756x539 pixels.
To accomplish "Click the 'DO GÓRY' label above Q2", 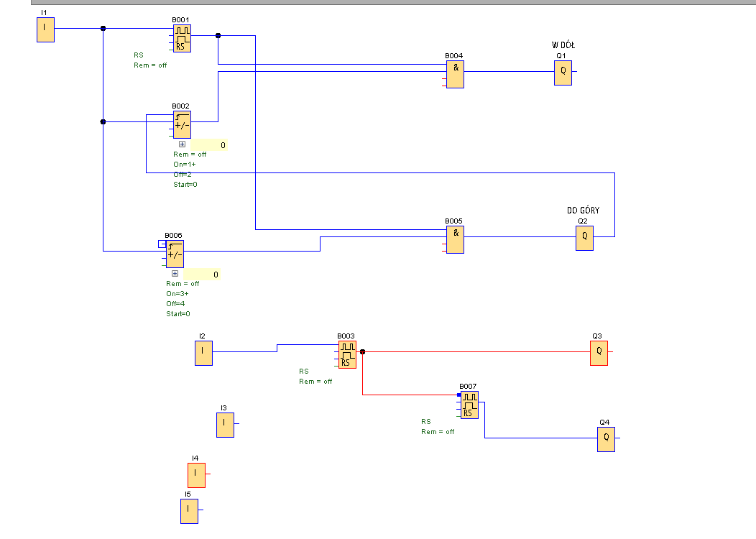I will [x=584, y=210].
